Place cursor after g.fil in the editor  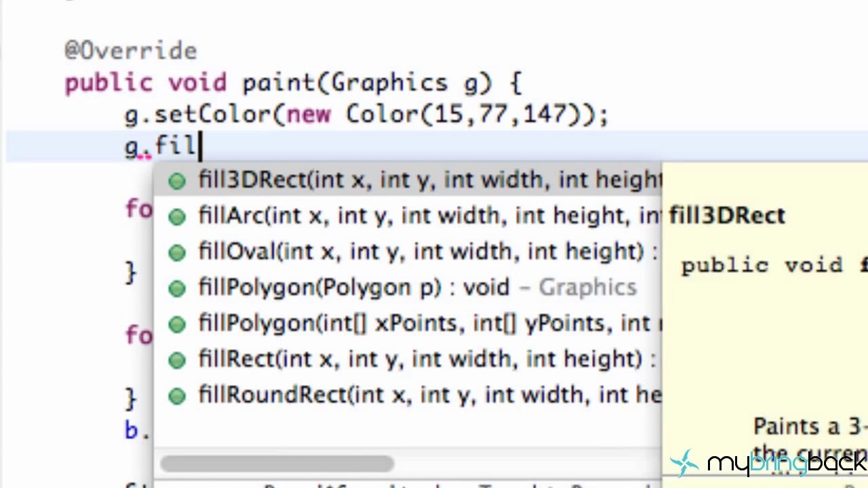(x=200, y=146)
